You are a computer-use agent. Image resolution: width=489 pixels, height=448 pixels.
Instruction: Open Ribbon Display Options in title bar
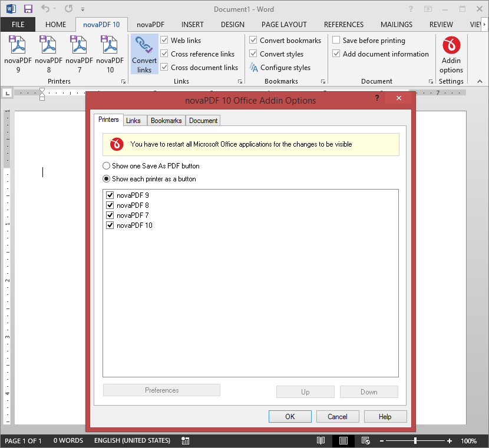[428, 9]
